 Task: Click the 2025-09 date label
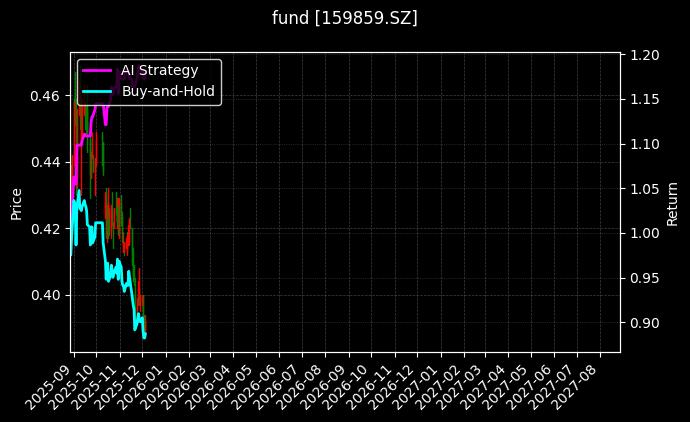pyautogui.click(x=48, y=387)
